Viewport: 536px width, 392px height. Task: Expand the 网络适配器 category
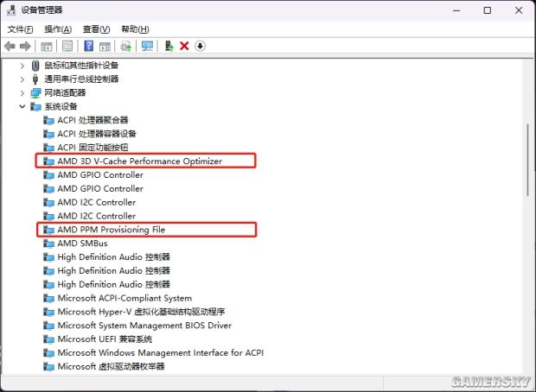click(22, 93)
